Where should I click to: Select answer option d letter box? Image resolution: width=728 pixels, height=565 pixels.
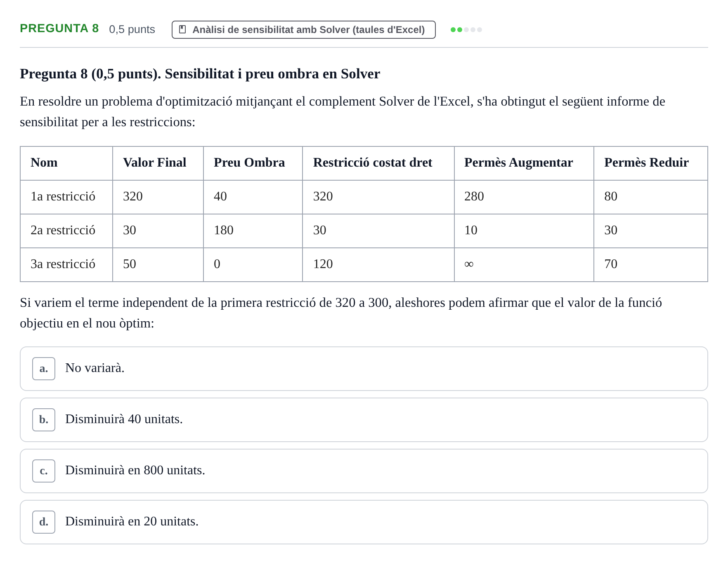click(44, 522)
